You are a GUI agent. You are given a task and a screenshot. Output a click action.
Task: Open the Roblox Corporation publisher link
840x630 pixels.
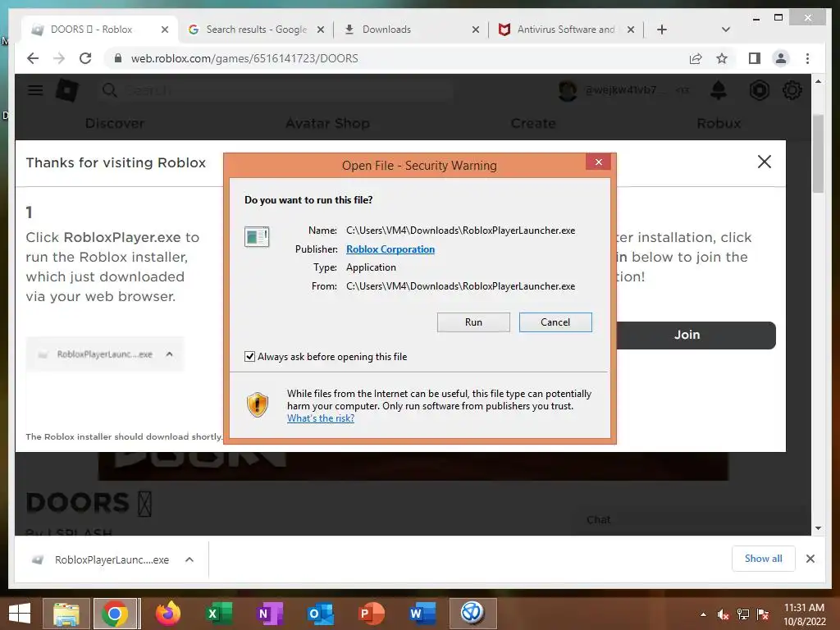390,249
